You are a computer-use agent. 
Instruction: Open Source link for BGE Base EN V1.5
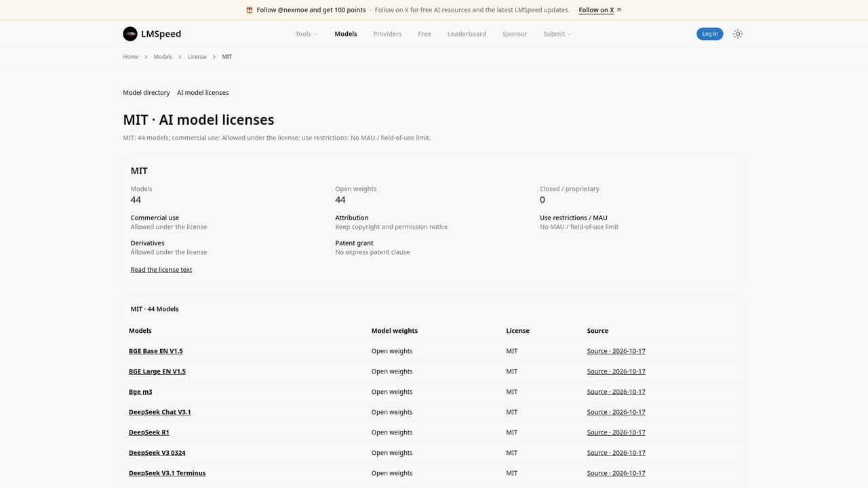tap(616, 351)
